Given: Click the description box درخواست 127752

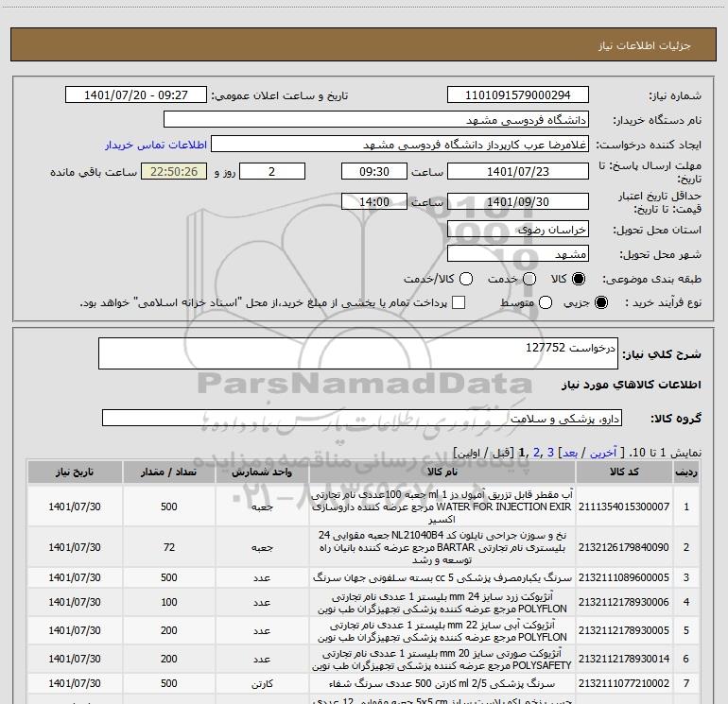Looking at the screenshot, I should (x=358, y=353).
